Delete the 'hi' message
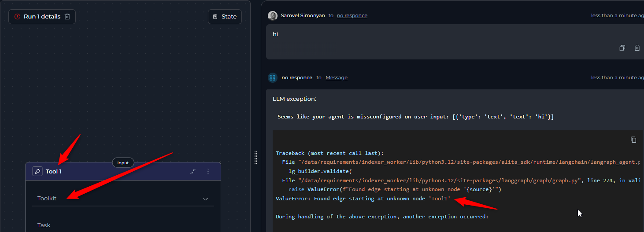Image resolution: width=644 pixels, height=232 pixels. pos(637,48)
